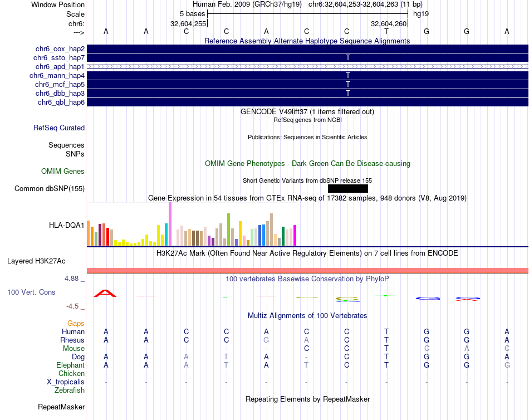
Task: Select the chr6_apd_hap1 track label
Action: point(60,66)
